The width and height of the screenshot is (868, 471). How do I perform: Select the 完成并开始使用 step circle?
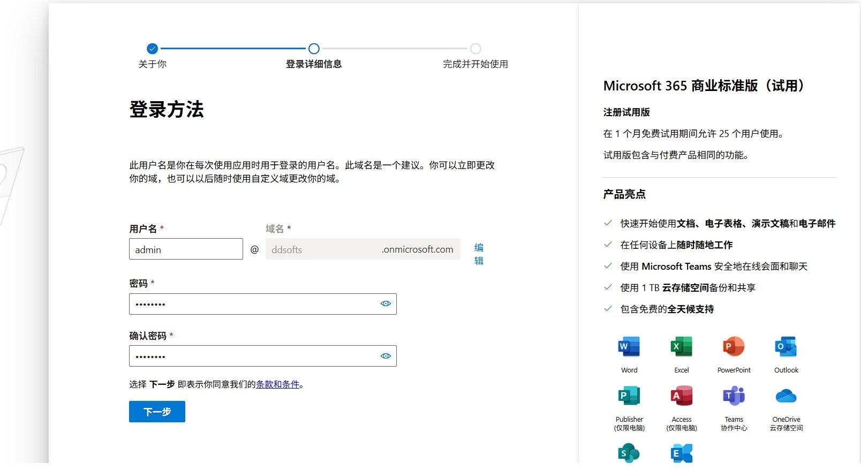pyautogui.click(x=475, y=49)
